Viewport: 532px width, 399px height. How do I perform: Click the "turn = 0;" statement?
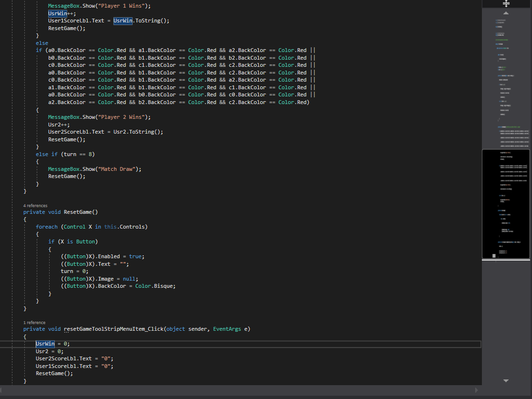[x=74, y=272]
